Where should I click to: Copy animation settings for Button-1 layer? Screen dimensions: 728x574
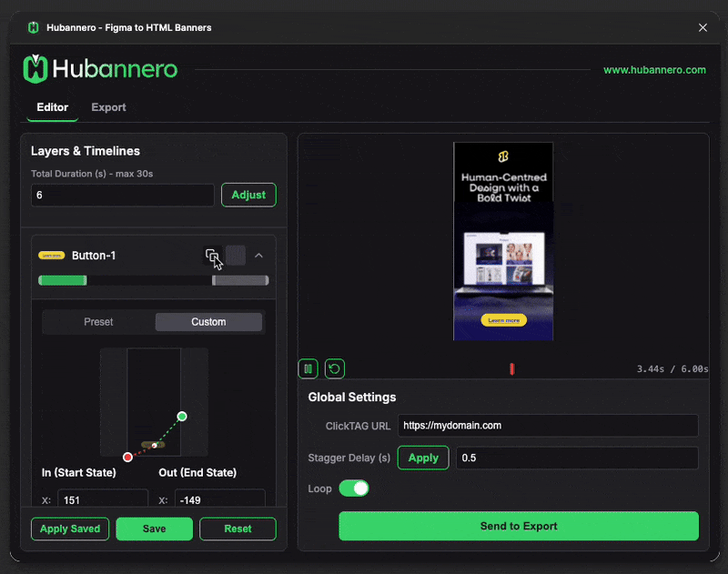[x=212, y=256]
